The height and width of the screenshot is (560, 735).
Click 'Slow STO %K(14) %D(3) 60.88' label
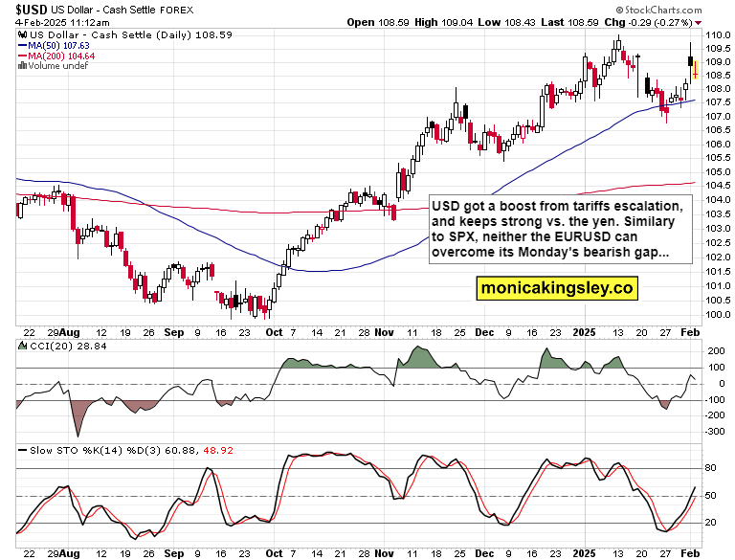pyautogui.click(x=112, y=450)
